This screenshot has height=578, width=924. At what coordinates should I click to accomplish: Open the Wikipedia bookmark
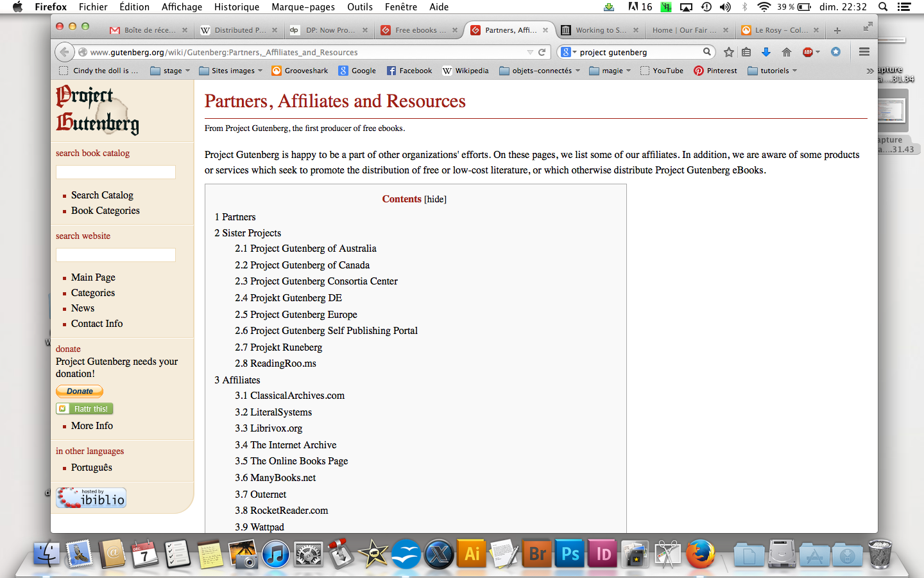pos(466,71)
